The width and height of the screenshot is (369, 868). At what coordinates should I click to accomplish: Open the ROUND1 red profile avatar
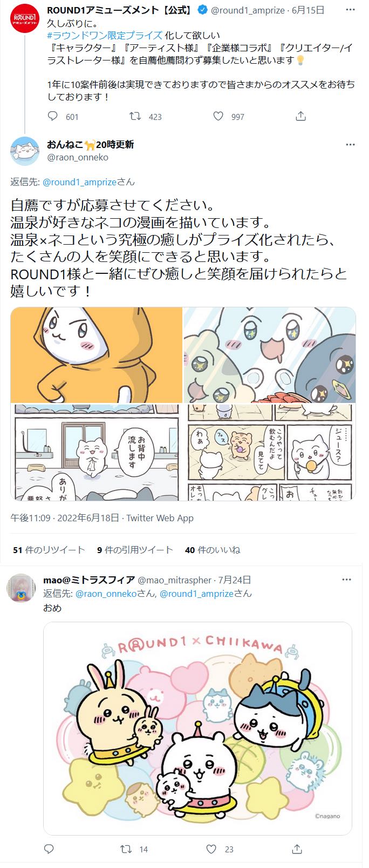pyautogui.click(x=25, y=18)
